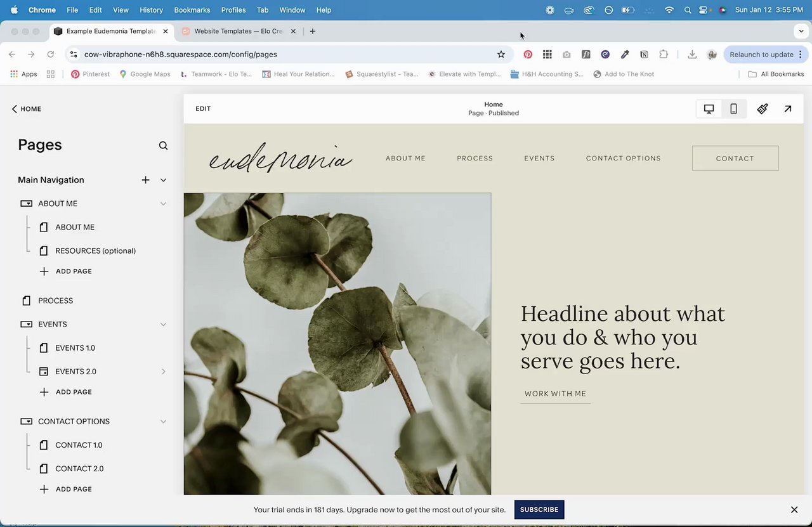Click SUBSCRIBE in trial banner
The image size is (812, 527).
pyautogui.click(x=539, y=510)
